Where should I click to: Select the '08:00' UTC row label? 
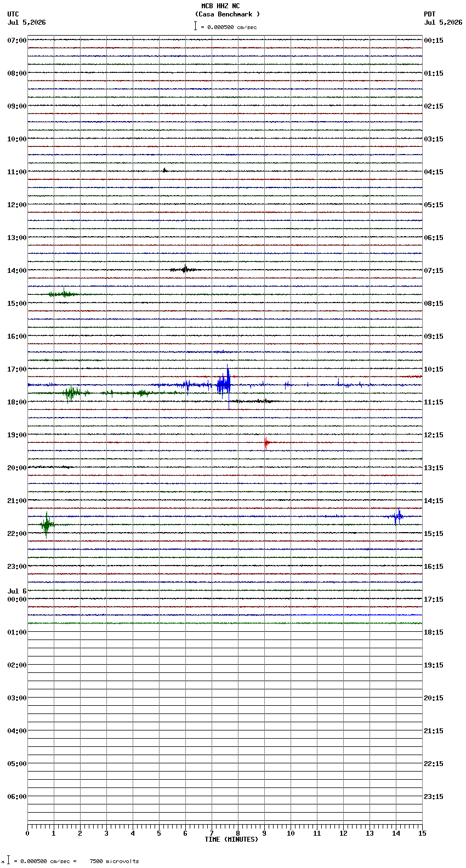tap(17, 73)
